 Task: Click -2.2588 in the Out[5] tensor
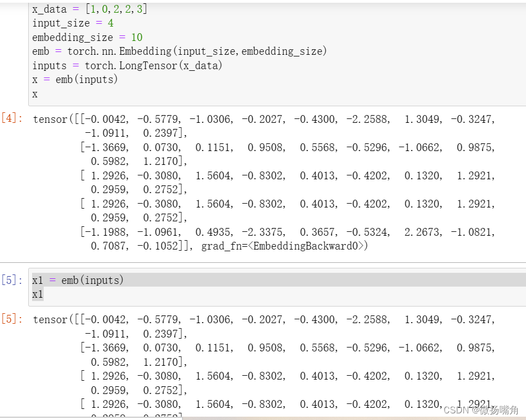[368, 319]
